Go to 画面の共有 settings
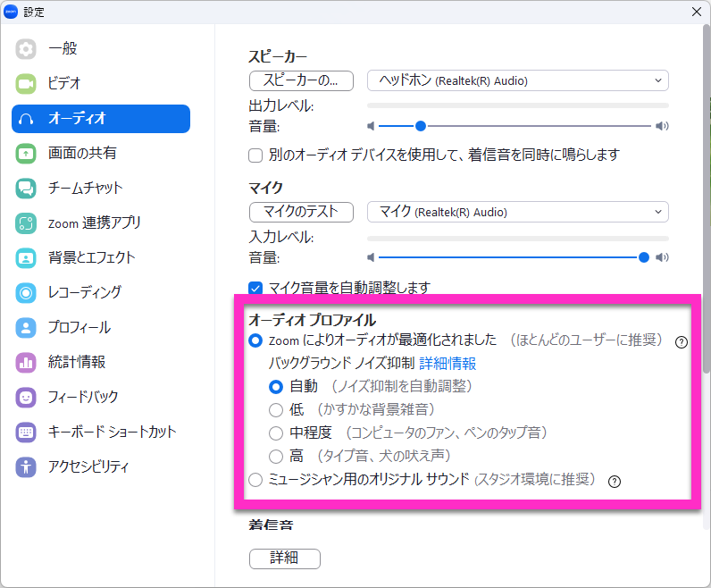The width and height of the screenshot is (711, 588). (x=101, y=154)
